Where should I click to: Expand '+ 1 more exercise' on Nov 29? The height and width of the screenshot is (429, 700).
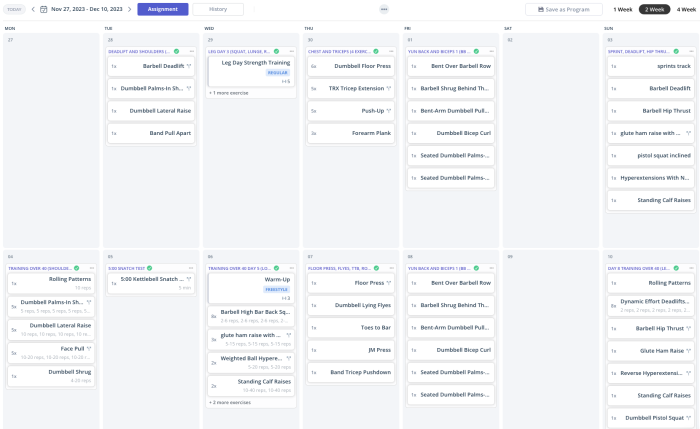point(229,93)
